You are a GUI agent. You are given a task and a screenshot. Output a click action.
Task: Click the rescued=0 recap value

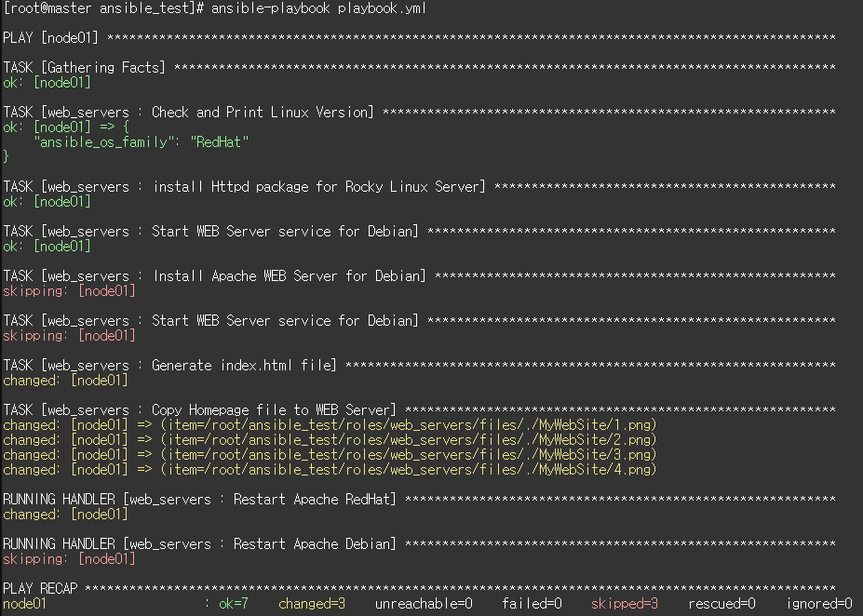[x=721, y=603]
